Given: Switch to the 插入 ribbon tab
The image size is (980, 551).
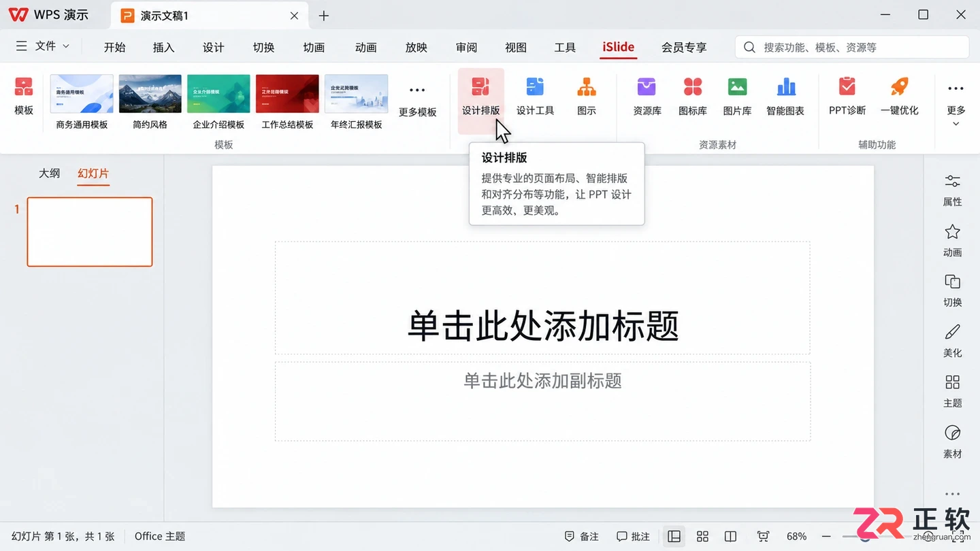Looking at the screenshot, I should pos(164,47).
